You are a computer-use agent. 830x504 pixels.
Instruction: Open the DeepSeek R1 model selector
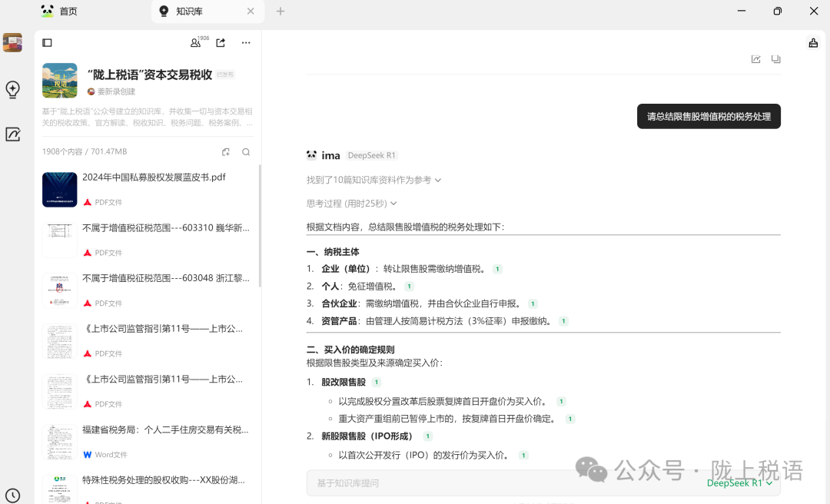point(739,483)
